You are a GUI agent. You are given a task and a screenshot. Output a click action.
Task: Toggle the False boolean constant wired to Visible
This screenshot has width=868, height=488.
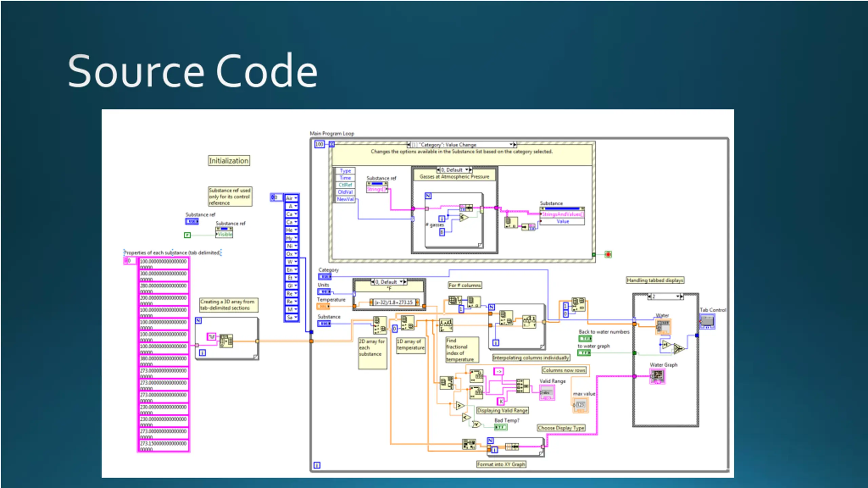[x=187, y=235]
